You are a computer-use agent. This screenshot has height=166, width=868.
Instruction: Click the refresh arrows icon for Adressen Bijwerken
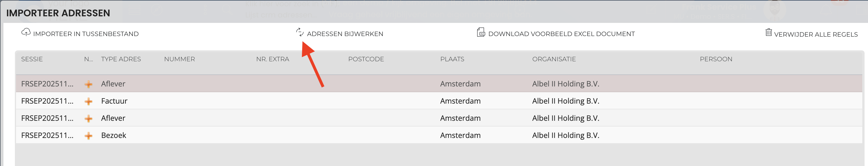(300, 32)
